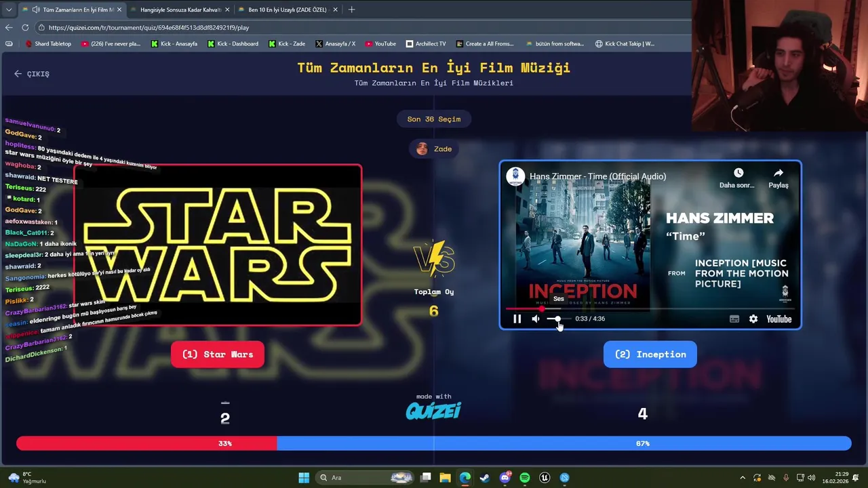This screenshot has width=868, height=488.
Task: Click the microphone tray icon
Action: tap(786, 478)
